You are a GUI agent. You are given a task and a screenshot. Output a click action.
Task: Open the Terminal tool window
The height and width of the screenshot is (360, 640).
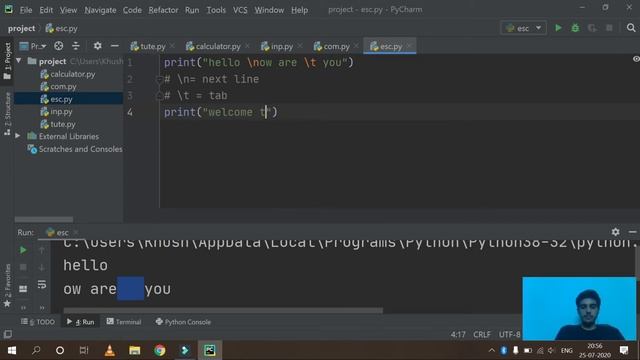(x=124, y=322)
